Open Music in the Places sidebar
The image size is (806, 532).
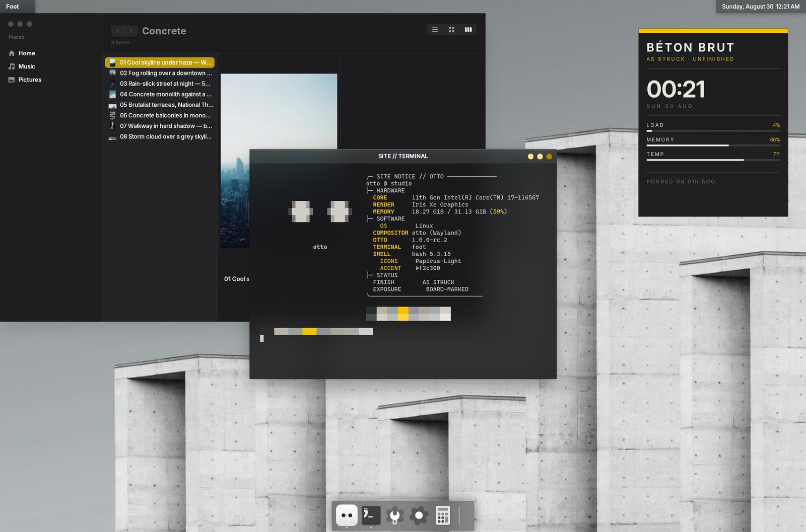(x=22, y=66)
